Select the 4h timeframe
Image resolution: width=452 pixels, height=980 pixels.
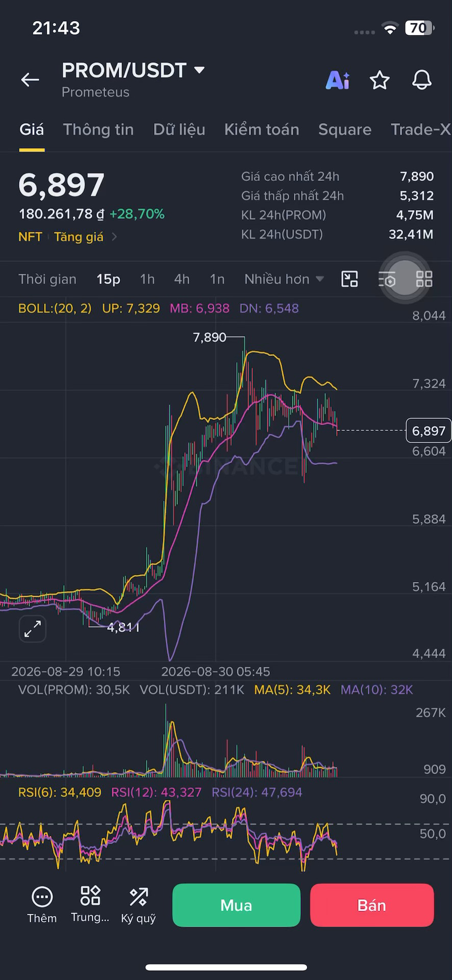[182, 279]
